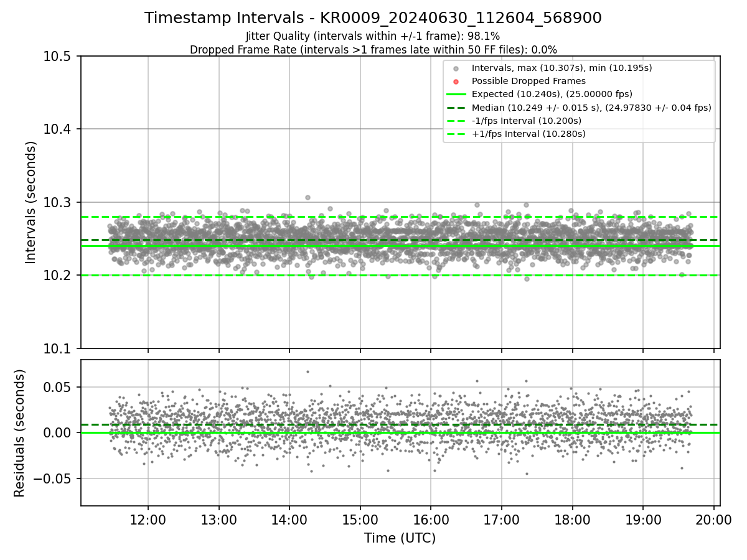Screen dimensions: 747x560
Task: Click the solid green line sample beside 'Expected' legend
Action: (456, 95)
